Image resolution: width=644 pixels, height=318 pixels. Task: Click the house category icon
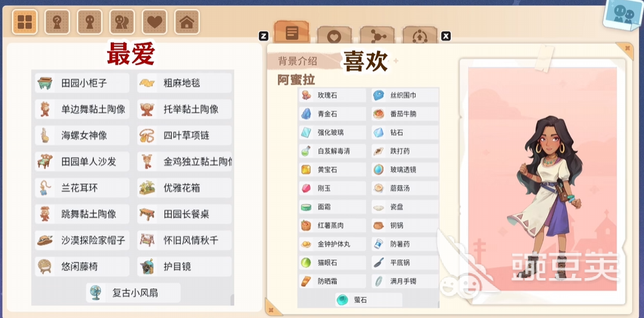pyautogui.click(x=187, y=22)
